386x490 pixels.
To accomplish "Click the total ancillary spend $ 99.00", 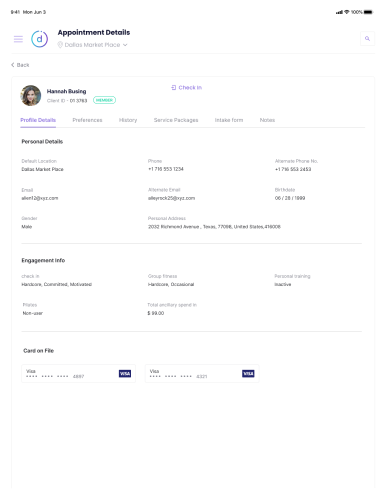I will pos(156,313).
